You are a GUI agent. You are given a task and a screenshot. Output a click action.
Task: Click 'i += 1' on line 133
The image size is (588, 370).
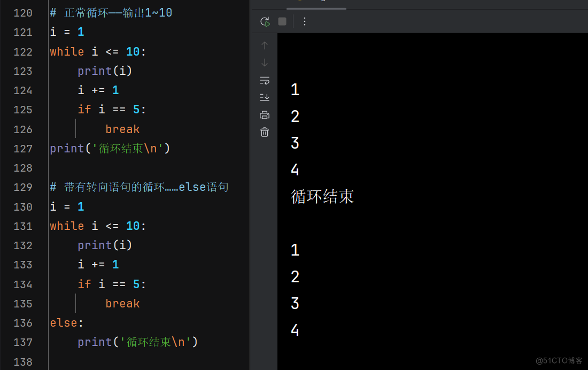(98, 265)
